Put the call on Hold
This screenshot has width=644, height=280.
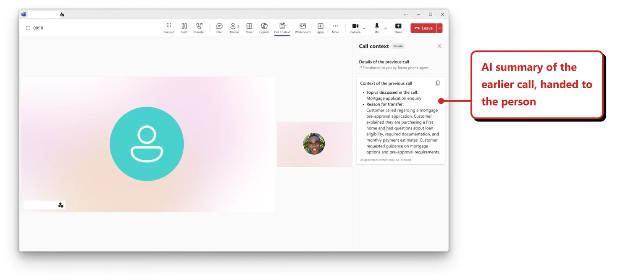[x=184, y=28]
